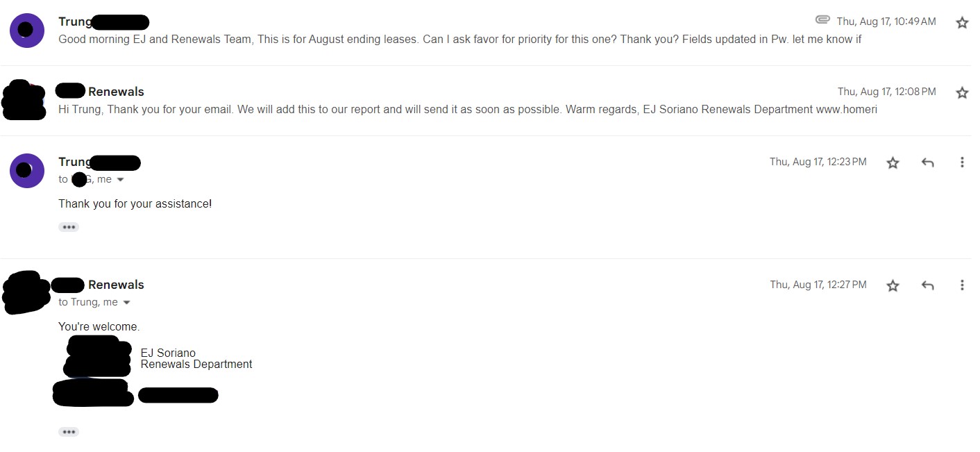Star the 12:08 PM Renewals message
This screenshot has height=452, width=980.
point(962,93)
